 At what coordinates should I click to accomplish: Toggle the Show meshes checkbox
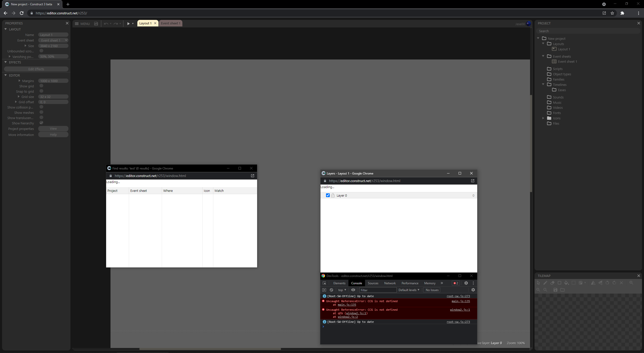[42, 112]
